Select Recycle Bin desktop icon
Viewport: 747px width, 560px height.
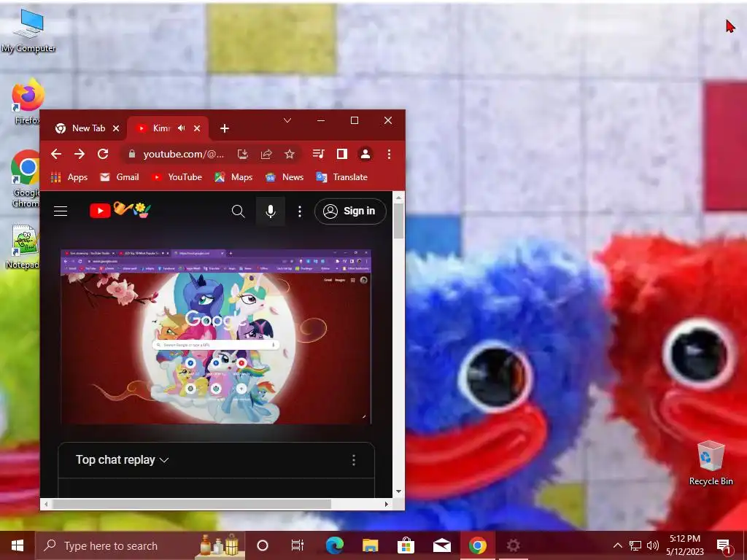(x=711, y=463)
